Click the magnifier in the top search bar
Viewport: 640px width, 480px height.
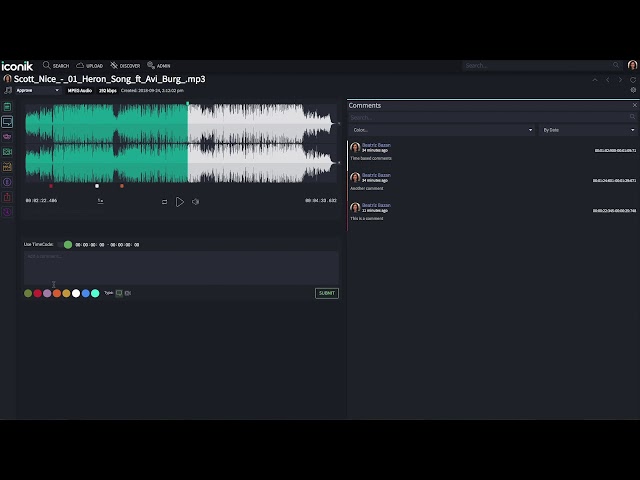[x=616, y=65]
